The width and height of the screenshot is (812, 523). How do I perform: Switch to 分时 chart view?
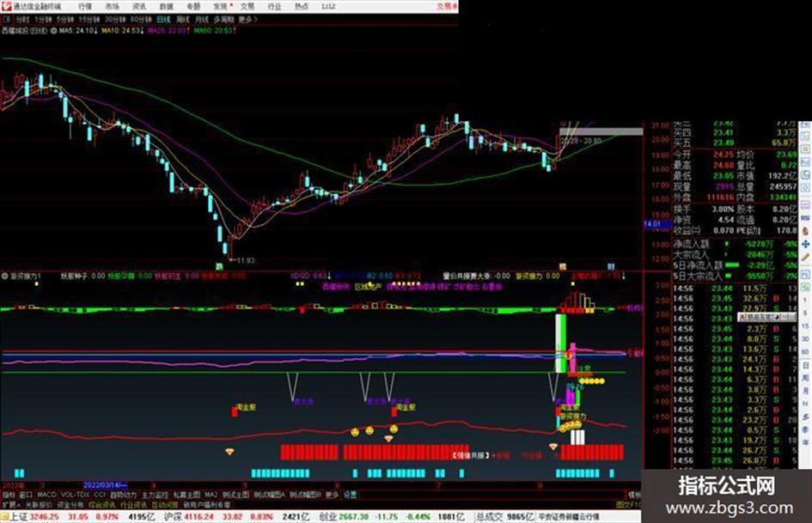click(x=23, y=20)
